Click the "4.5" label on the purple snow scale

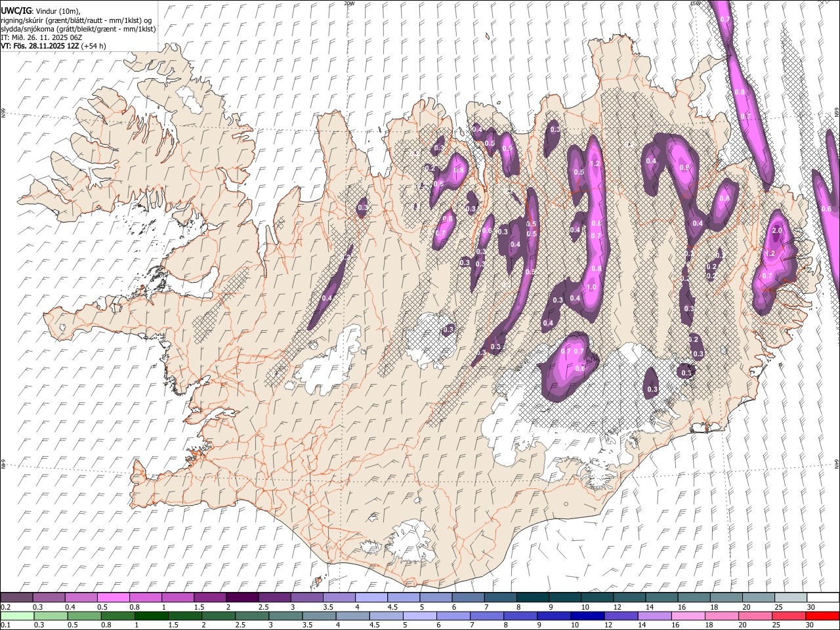392,607
